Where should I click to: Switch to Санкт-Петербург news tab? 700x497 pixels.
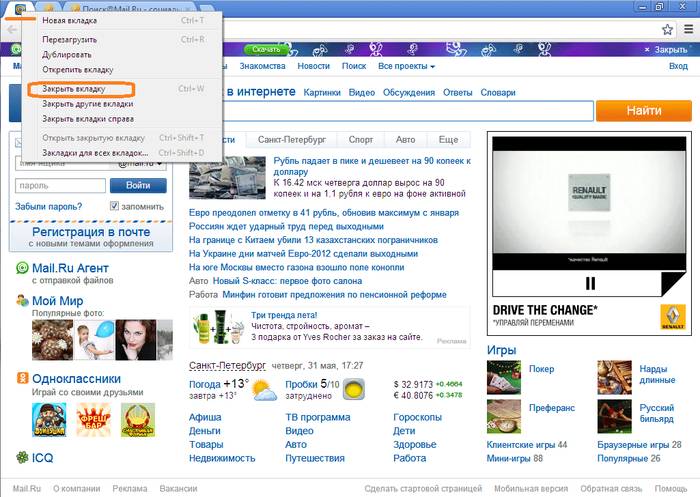292,140
